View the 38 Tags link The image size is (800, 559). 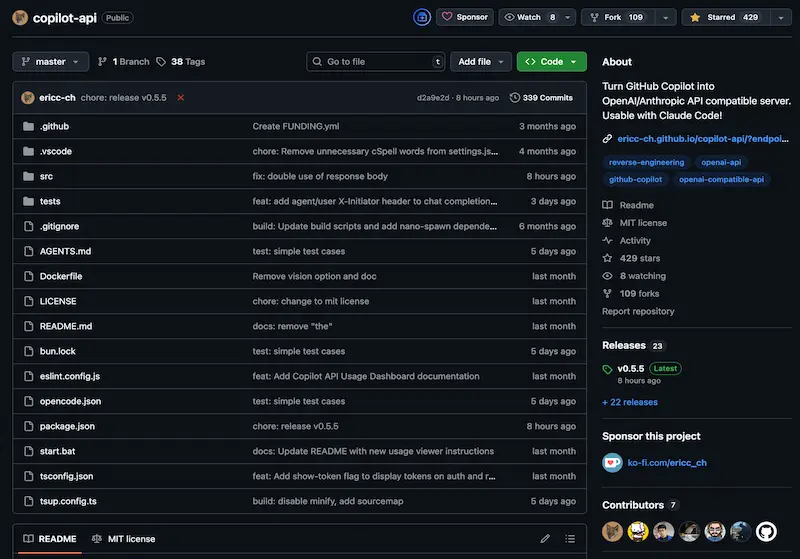(181, 62)
